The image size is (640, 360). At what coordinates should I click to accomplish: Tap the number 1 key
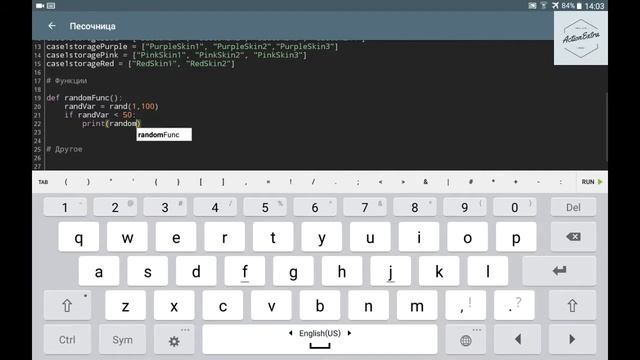(65, 207)
